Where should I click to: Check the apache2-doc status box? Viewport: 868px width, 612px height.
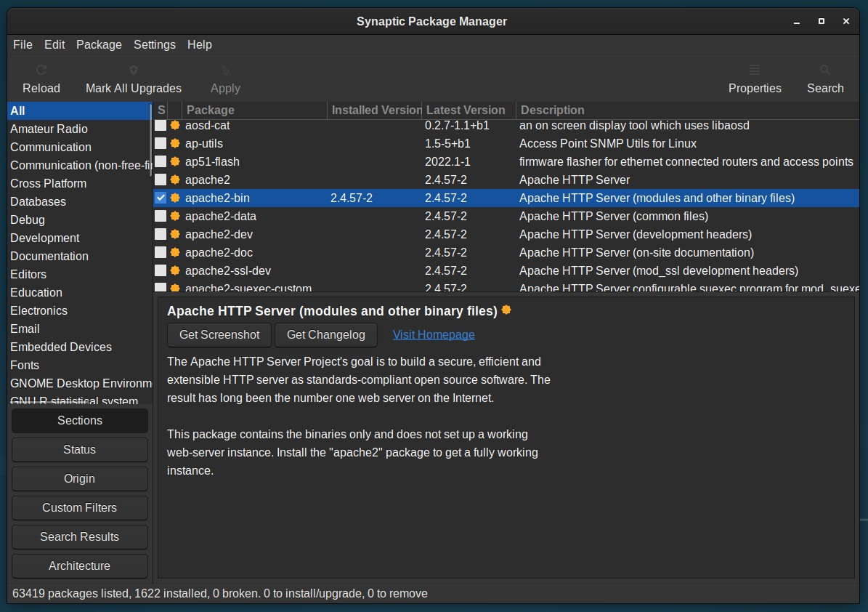tap(161, 252)
